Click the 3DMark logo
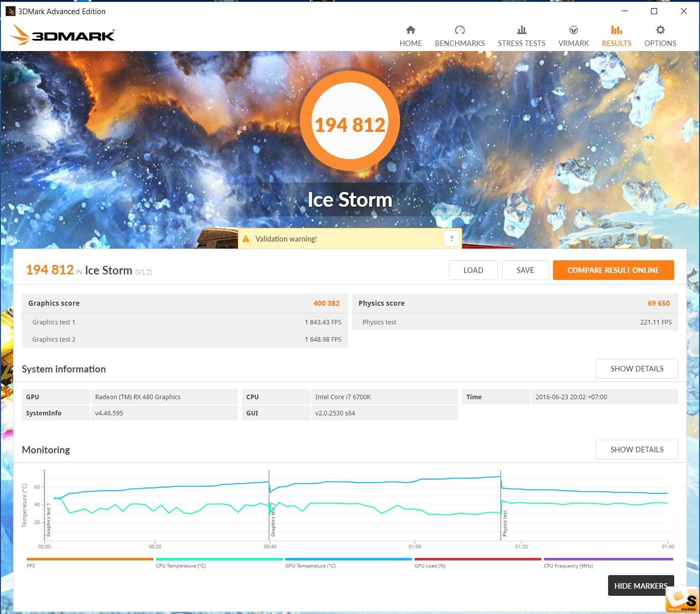Image resolution: width=700 pixels, height=614 pixels. point(63,35)
